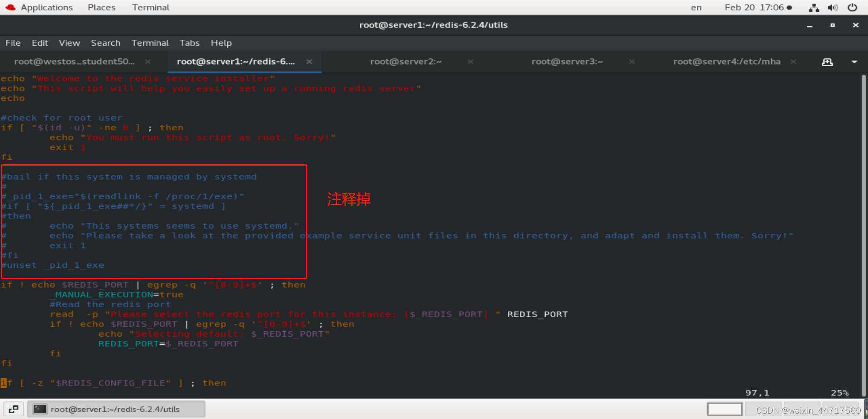The image size is (868, 419).
Task: Expand the tab list dropdown arrow at far right
Action: pyautogui.click(x=854, y=62)
